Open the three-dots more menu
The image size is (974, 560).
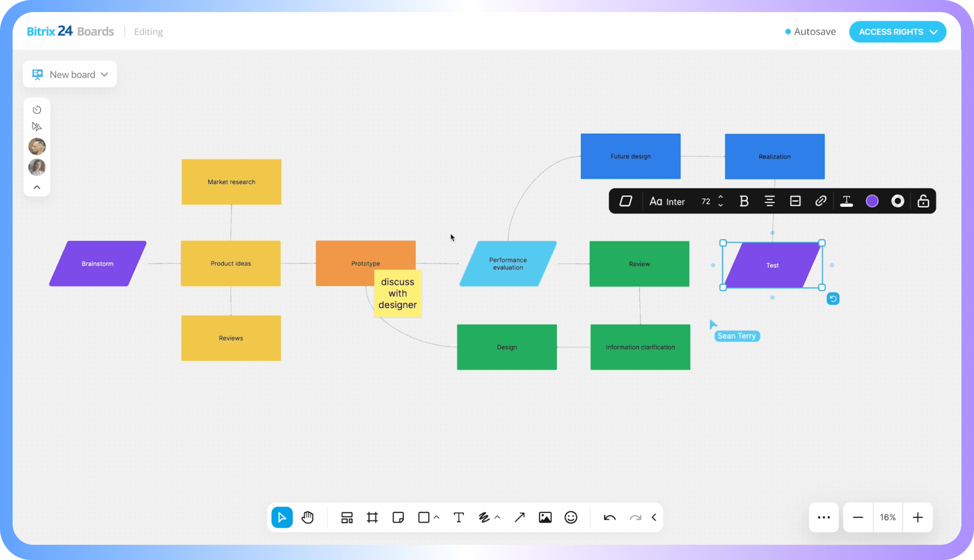click(823, 518)
